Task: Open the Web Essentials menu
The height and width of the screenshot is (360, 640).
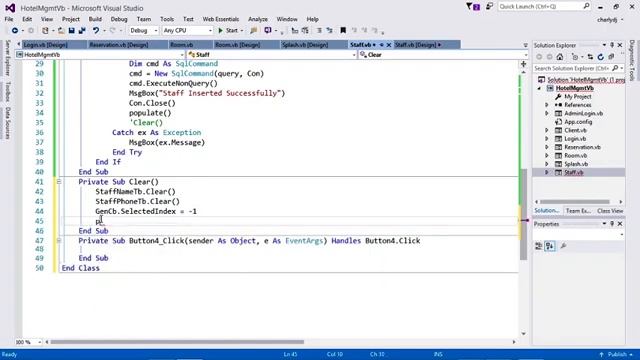Action: 221,19
